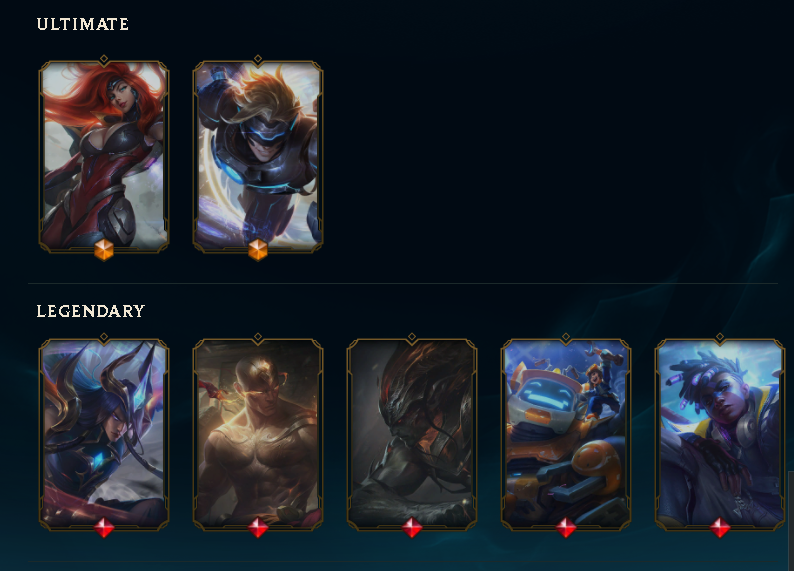This screenshot has height=571, width=794.
Task: Open the red-haired Miss Fortune ultimate skin
Action: 104,156
